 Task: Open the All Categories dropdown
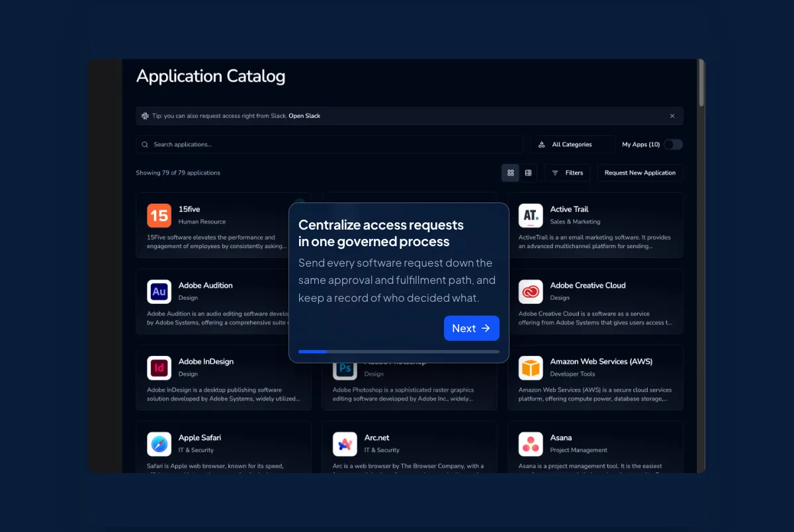[573, 144]
